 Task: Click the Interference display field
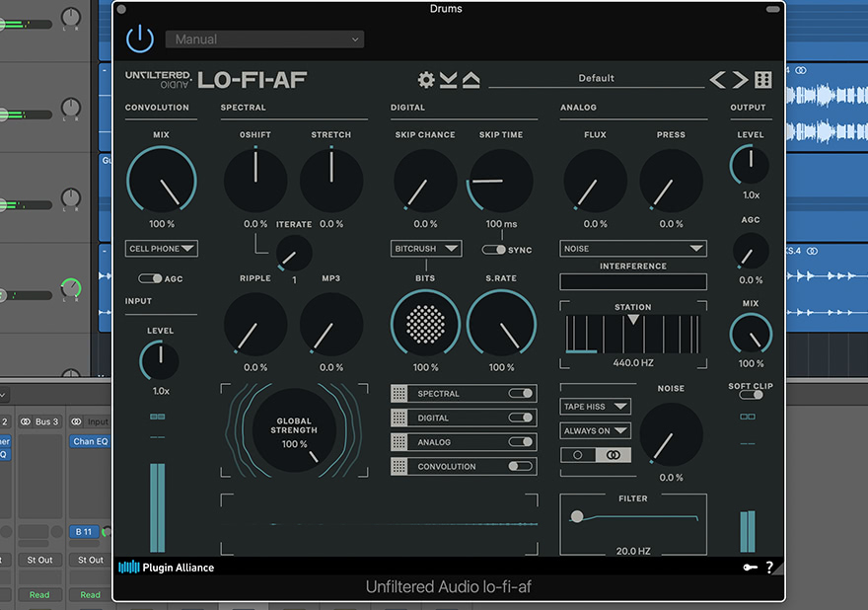(633, 281)
